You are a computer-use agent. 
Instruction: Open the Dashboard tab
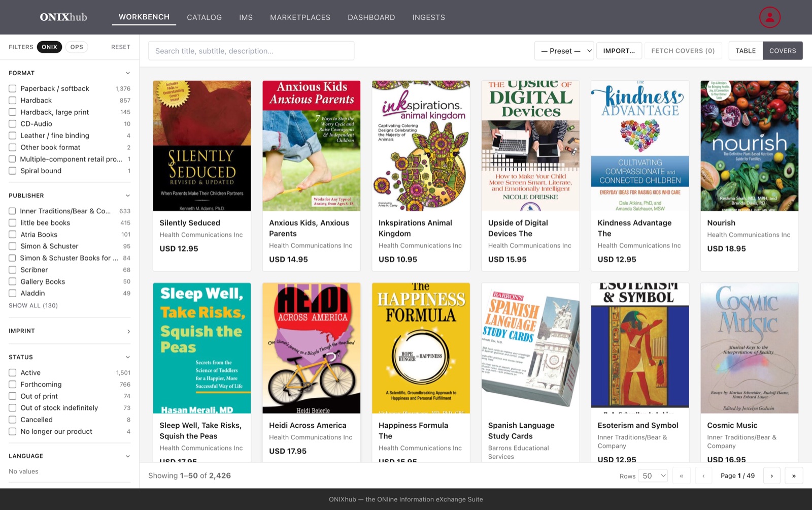tap(371, 17)
